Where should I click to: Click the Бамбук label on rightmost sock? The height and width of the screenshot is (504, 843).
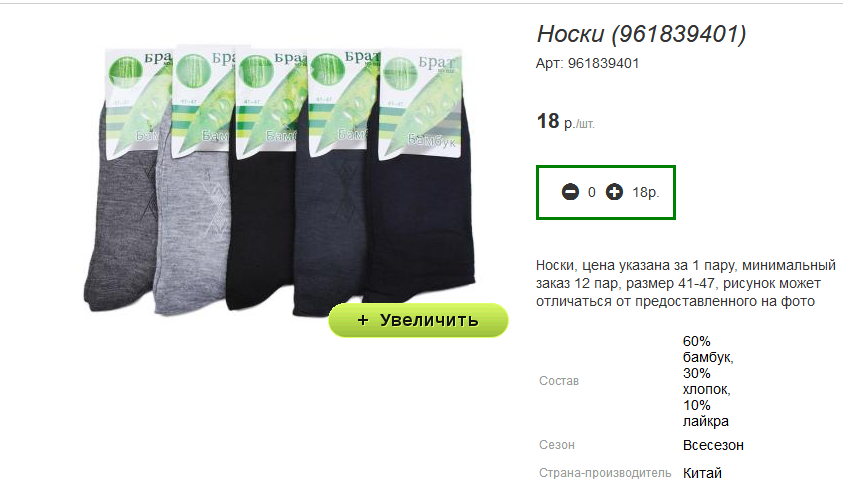pyautogui.click(x=432, y=141)
